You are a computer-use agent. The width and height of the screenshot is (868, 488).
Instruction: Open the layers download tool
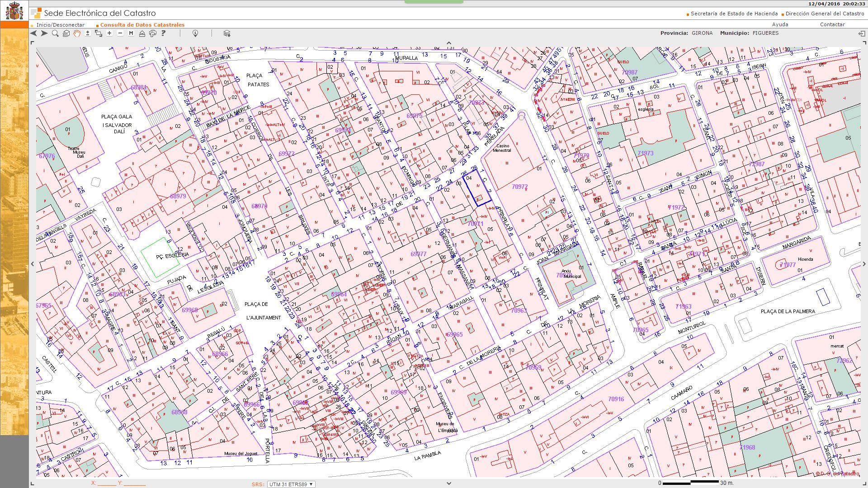pyautogui.click(x=227, y=33)
